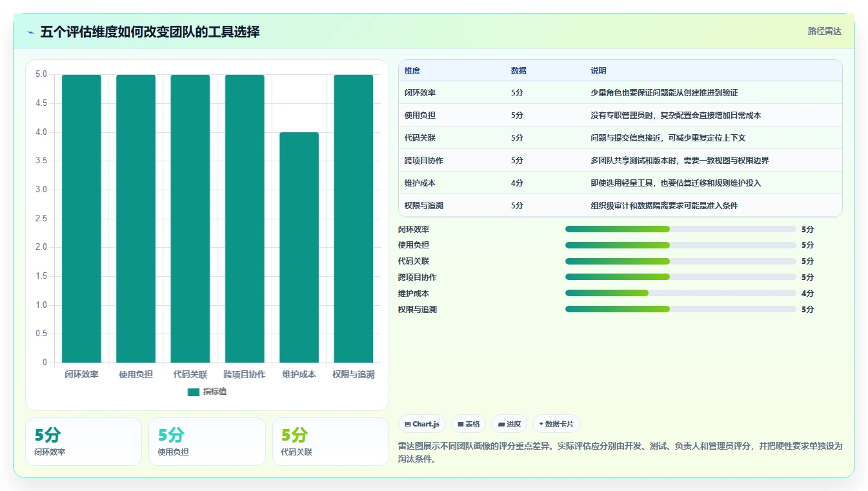Click the 权限与追溯 progress bar

click(x=681, y=309)
